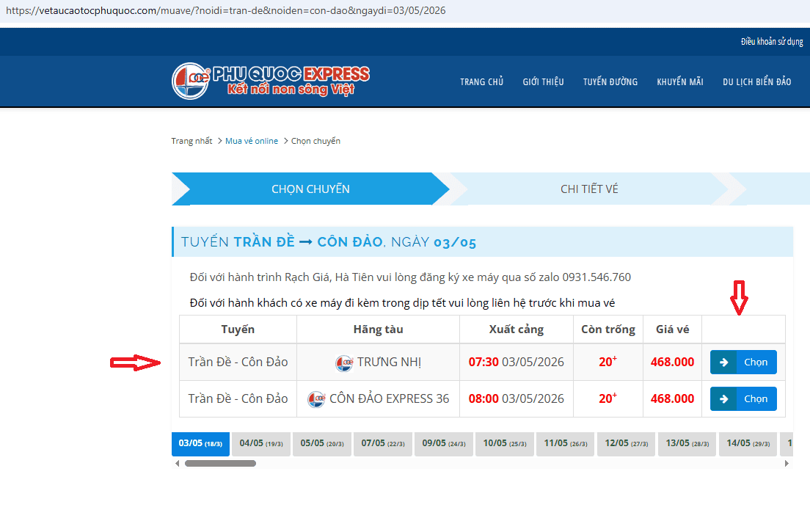This screenshot has height=532, width=810.
Task: Click the Hãng tàu column header
Action: (x=378, y=329)
